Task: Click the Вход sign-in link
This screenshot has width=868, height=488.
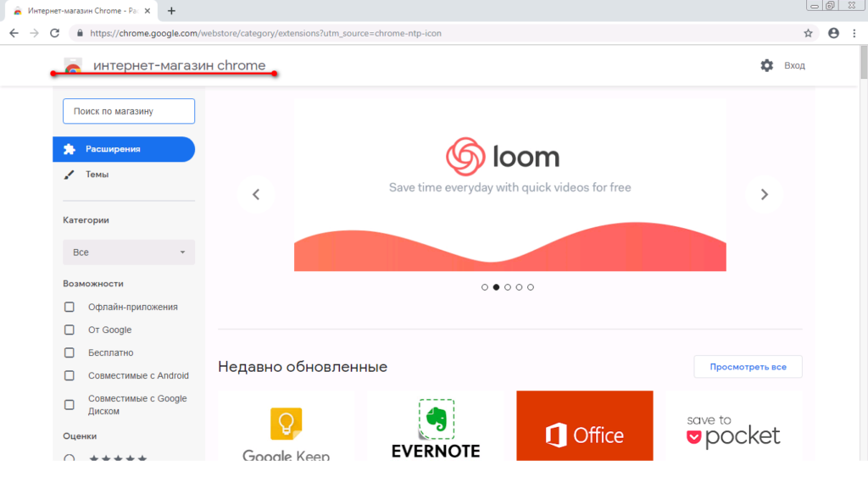Action: [x=794, y=65]
